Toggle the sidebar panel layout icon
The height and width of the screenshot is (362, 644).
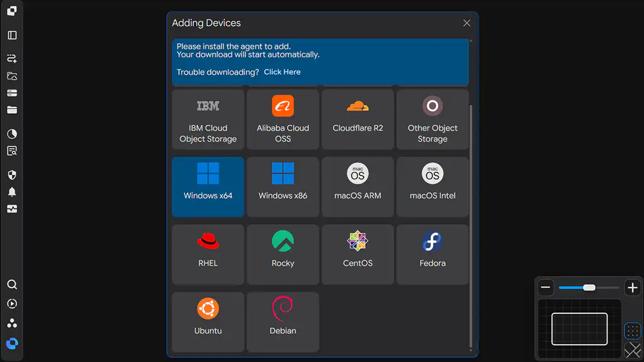click(12, 35)
